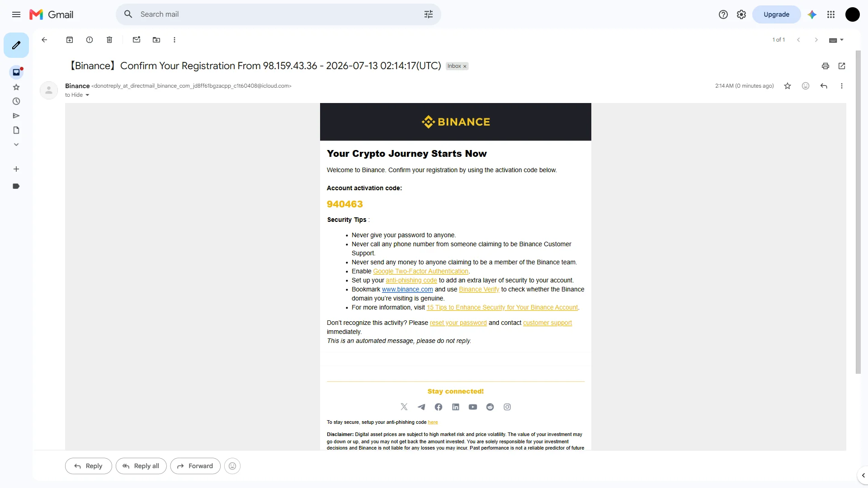Image resolution: width=868 pixels, height=488 pixels.
Task: Open the Move to folder icon
Action: [x=156, y=40]
